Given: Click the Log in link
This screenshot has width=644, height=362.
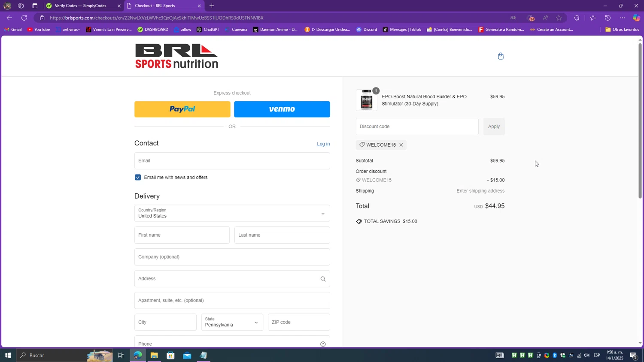Looking at the screenshot, I should [323, 144].
